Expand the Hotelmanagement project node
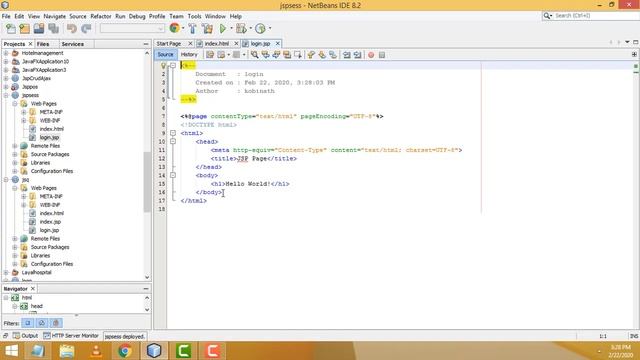Image resolution: width=640 pixels, height=360 pixels. coord(6,53)
